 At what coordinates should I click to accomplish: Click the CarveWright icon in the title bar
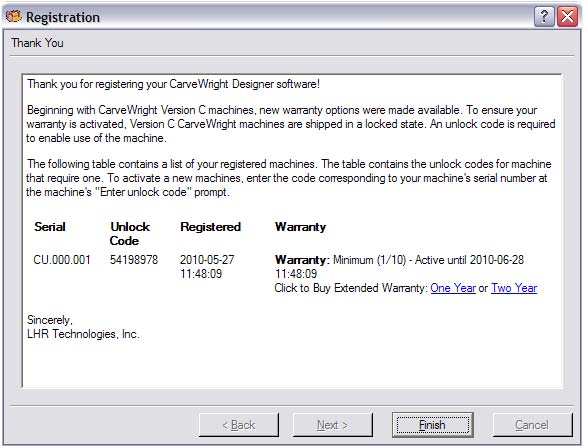coord(13,16)
